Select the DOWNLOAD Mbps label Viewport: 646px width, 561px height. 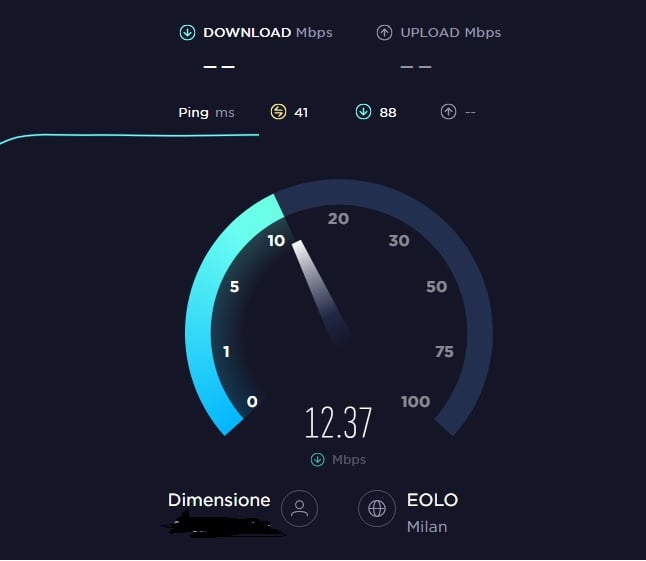268,33
